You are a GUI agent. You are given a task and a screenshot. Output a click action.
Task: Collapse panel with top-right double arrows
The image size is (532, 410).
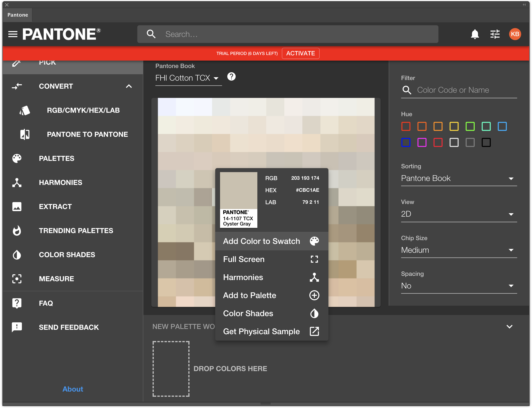click(524, 4)
